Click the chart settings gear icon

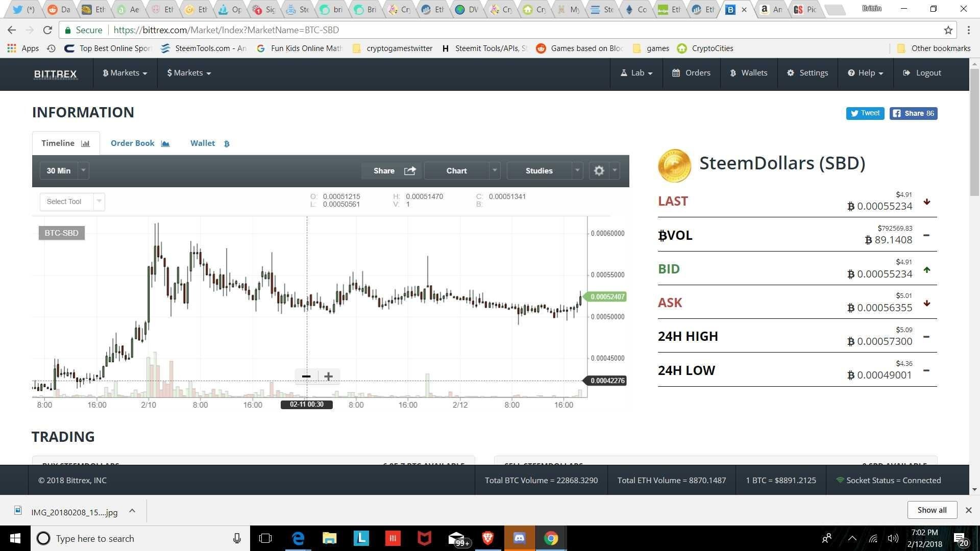coord(599,171)
